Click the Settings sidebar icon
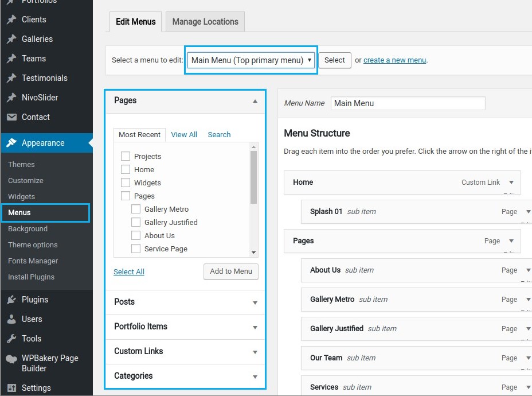 [11, 388]
